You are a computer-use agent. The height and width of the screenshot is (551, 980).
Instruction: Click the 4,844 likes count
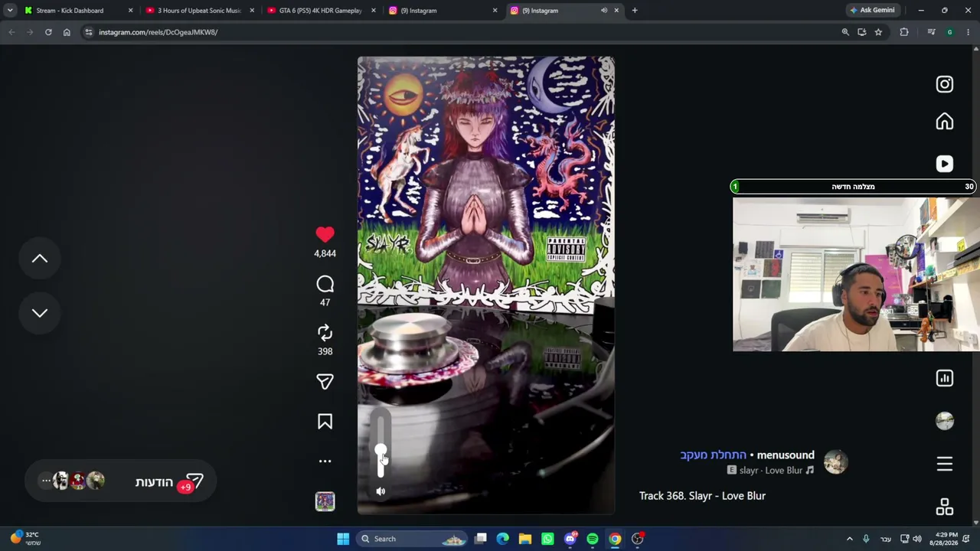(x=325, y=253)
